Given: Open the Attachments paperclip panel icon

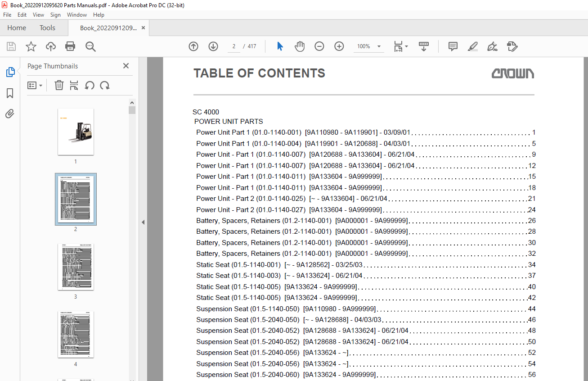Looking at the screenshot, I should [x=10, y=114].
